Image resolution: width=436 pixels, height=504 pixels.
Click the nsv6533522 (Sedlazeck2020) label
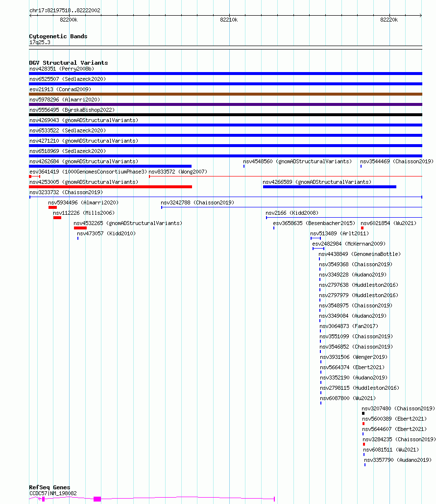[68, 130]
